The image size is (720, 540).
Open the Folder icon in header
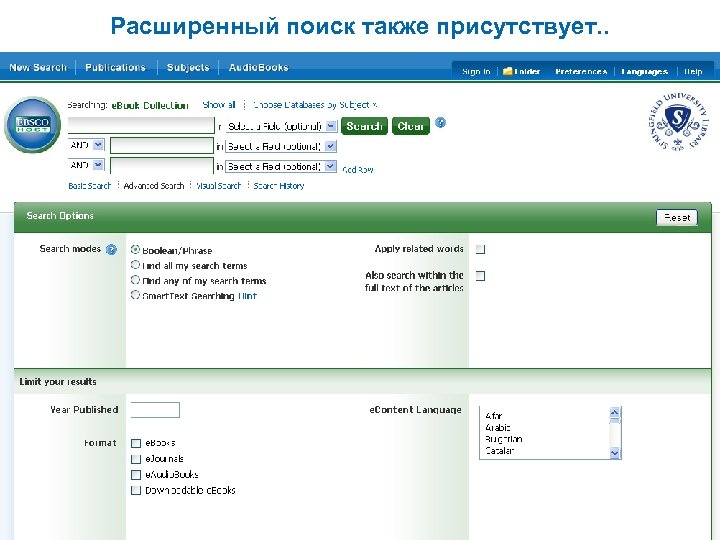coord(507,71)
